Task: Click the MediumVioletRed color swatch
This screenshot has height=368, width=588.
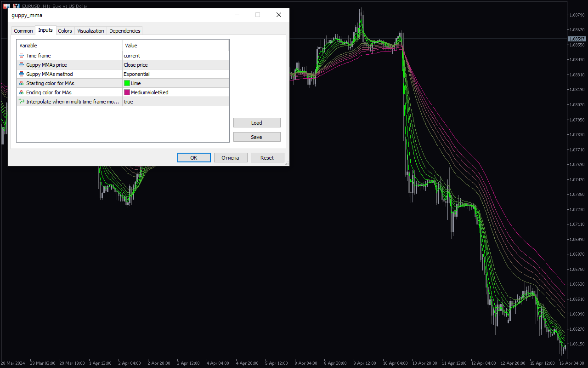Action: [x=127, y=92]
